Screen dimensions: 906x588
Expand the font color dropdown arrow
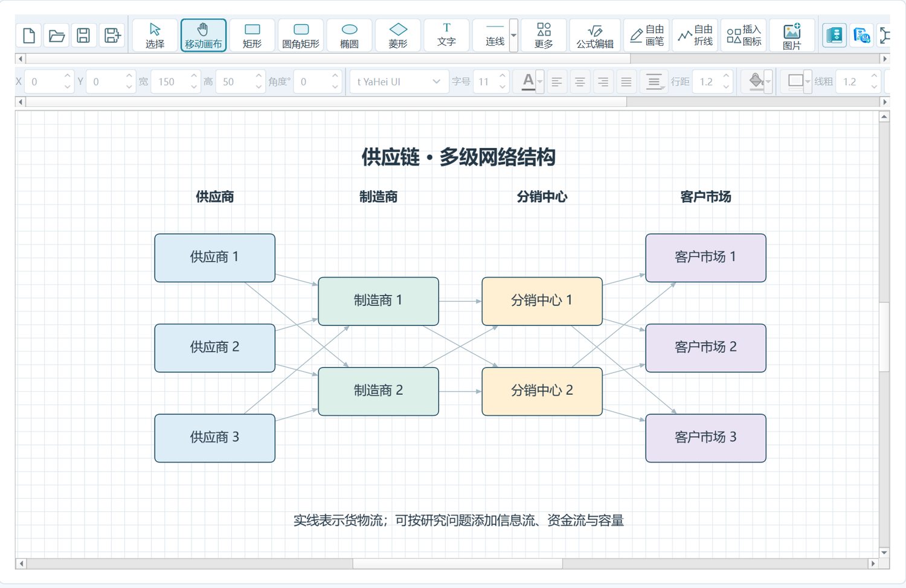pos(540,81)
